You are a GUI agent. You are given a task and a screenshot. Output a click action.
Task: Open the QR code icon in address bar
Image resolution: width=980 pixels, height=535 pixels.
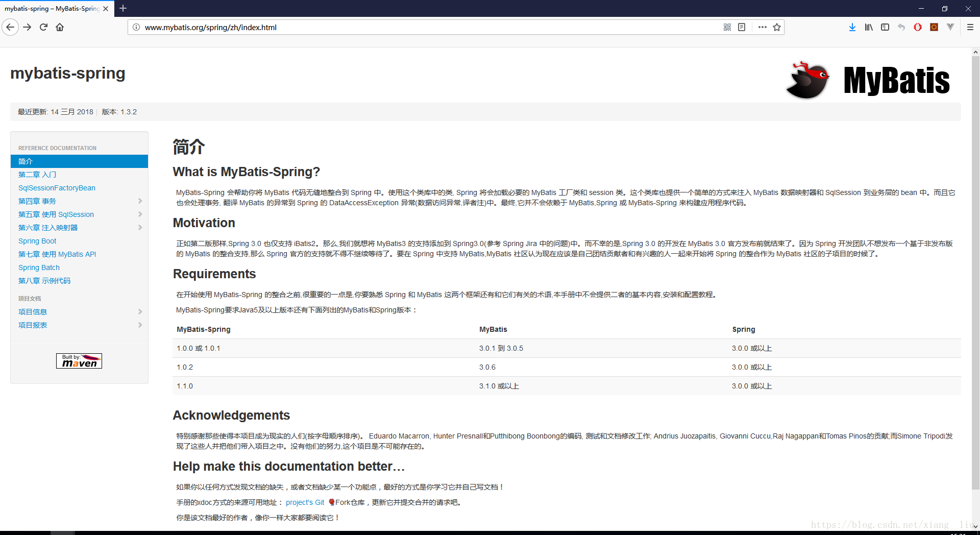click(727, 27)
